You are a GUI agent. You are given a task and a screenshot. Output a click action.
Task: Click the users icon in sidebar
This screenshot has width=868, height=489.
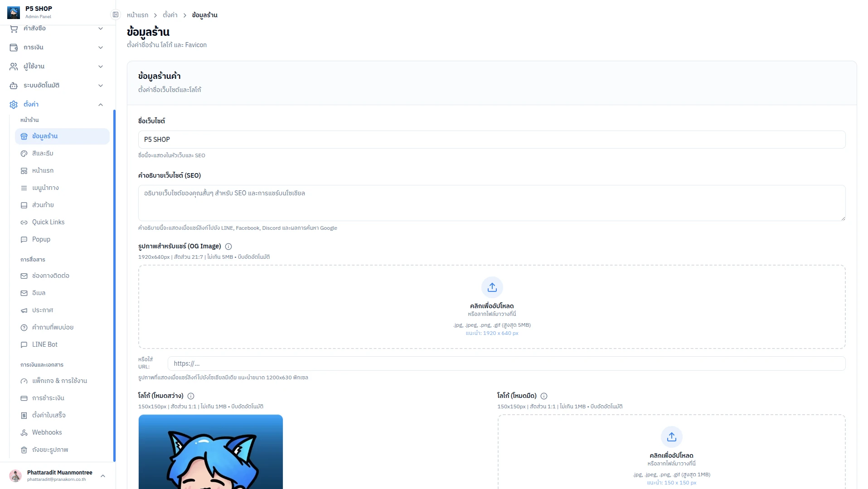coord(14,67)
